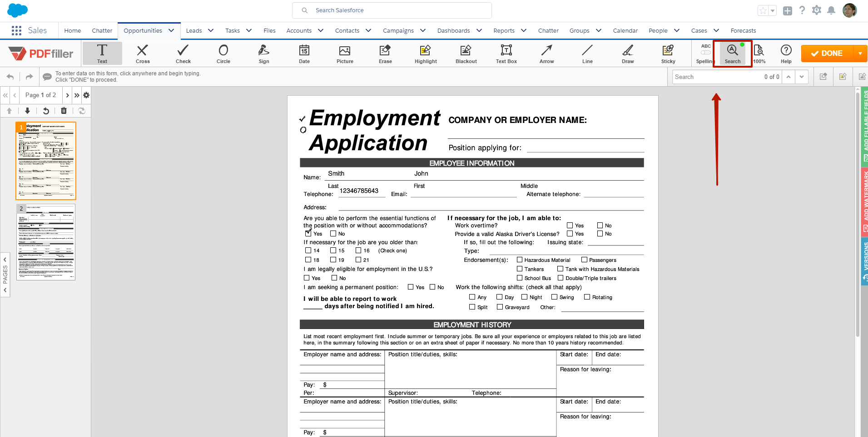Open the page settings gear
Image resolution: width=868 pixels, height=437 pixels.
tap(86, 95)
